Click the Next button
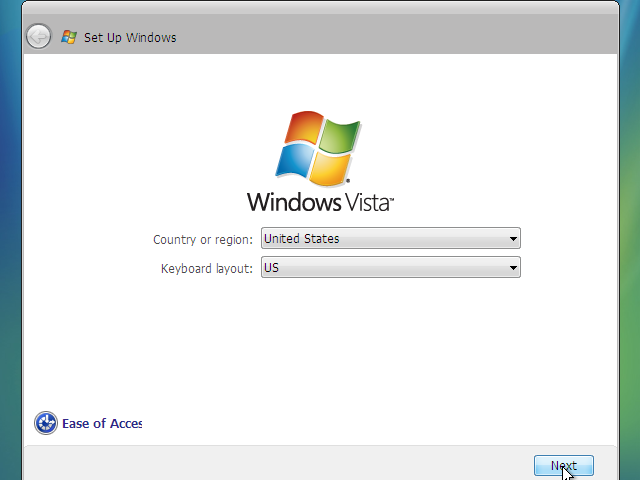640x480 pixels. (564, 465)
